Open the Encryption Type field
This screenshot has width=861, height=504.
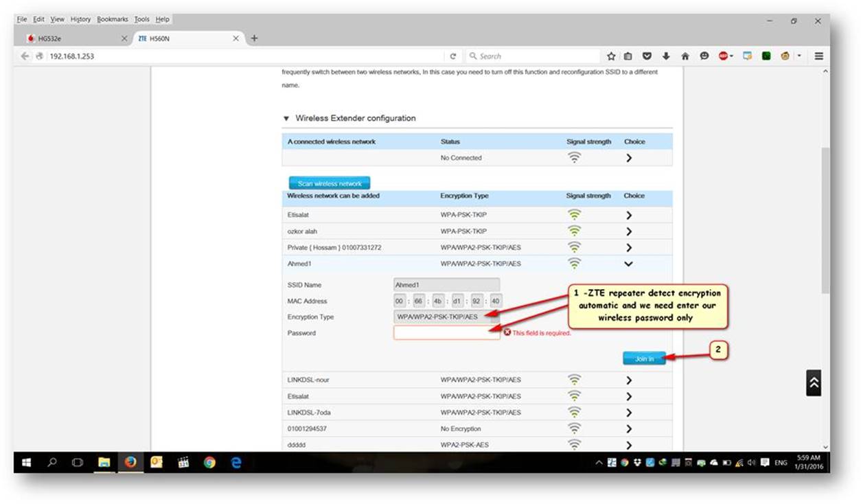pyautogui.click(x=446, y=317)
